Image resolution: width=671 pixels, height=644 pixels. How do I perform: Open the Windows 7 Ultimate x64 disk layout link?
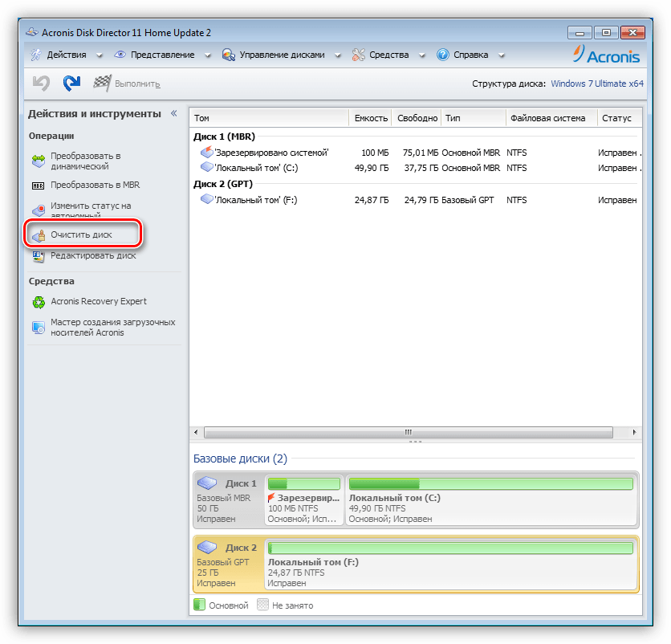point(597,84)
